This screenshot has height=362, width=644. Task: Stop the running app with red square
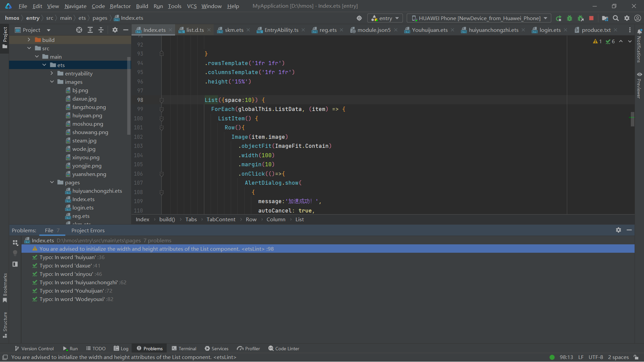click(591, 18)
